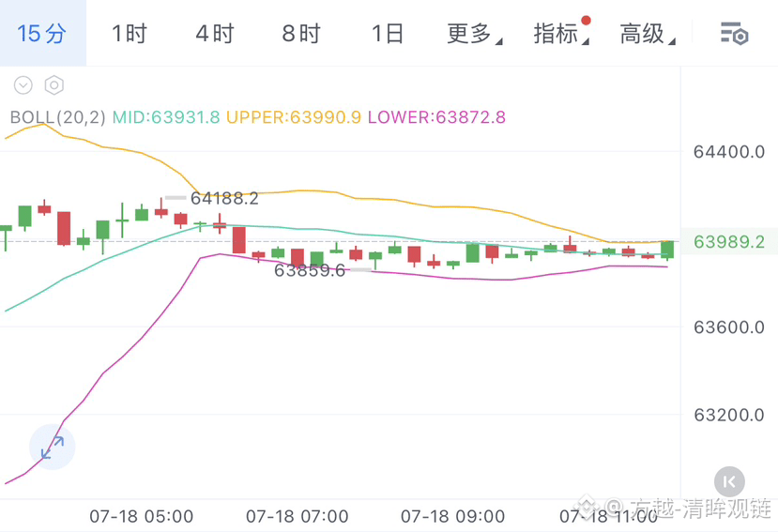Screen dimensions: 778x532
Task: Click the 64188.2 high price marker
Action: [225, 199]
